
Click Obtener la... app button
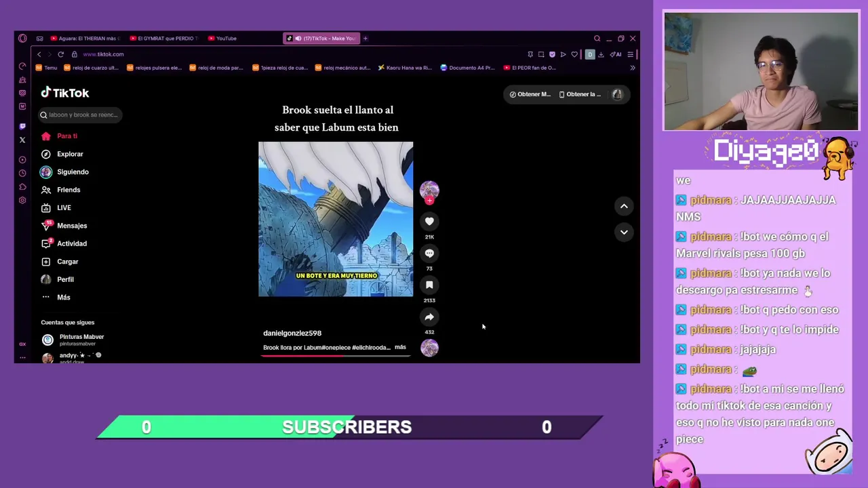(580, 94)
